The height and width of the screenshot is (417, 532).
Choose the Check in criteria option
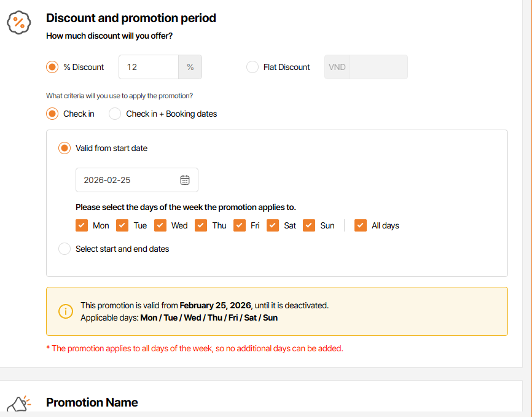click(x=52, y=114)
